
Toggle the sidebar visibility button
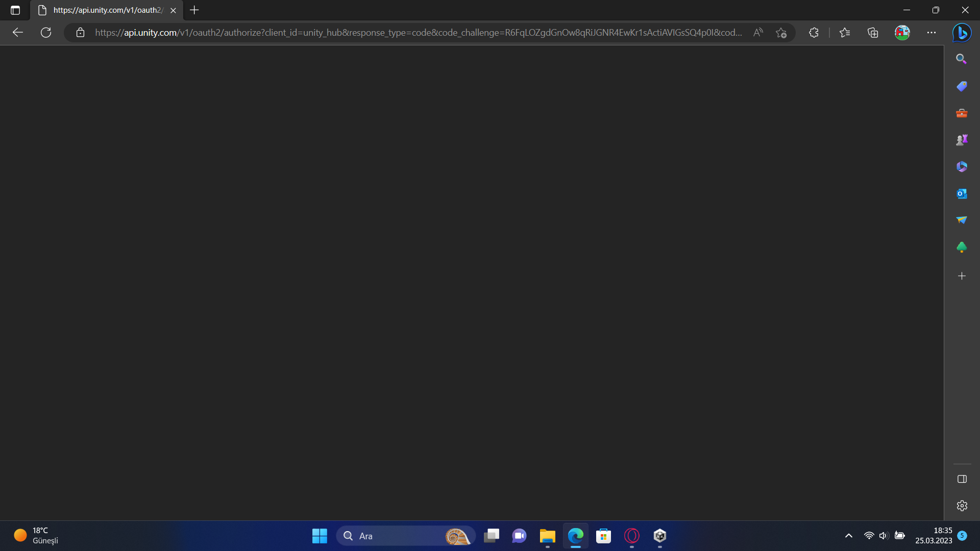tap(962, 479)
